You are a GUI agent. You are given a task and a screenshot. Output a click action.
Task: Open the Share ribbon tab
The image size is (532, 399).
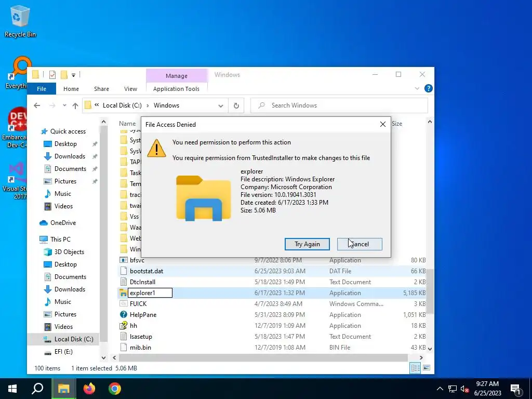[x=101, y=88]
